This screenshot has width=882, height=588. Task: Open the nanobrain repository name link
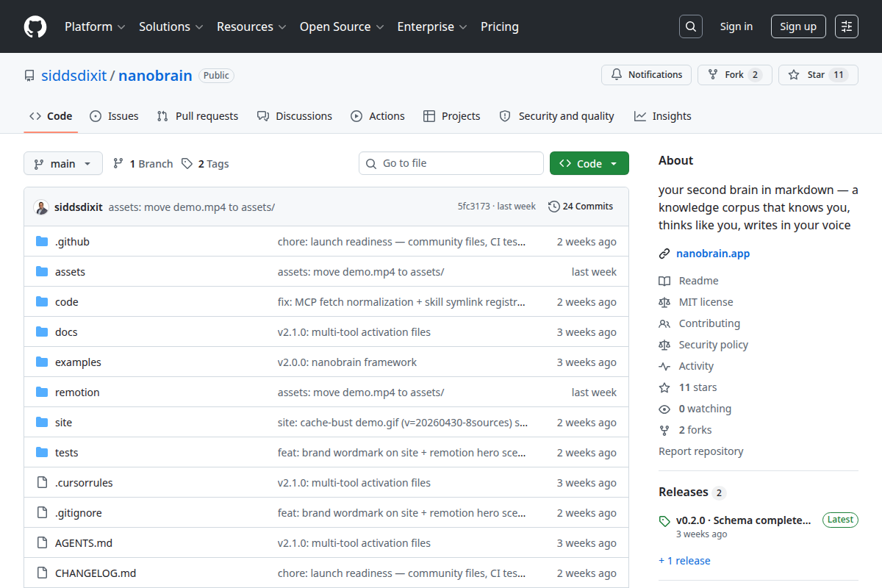coord(155,76)
